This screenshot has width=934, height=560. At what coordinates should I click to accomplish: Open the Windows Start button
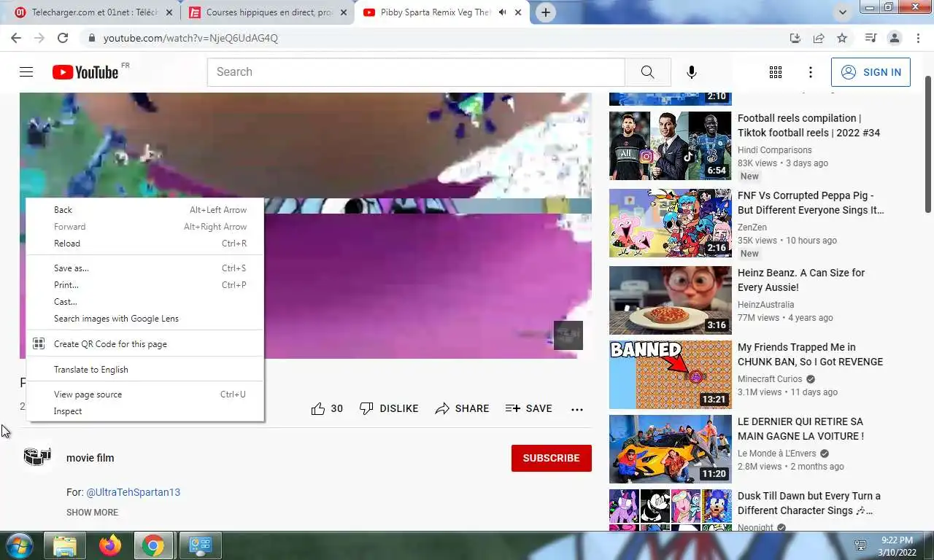click(18, 545)
